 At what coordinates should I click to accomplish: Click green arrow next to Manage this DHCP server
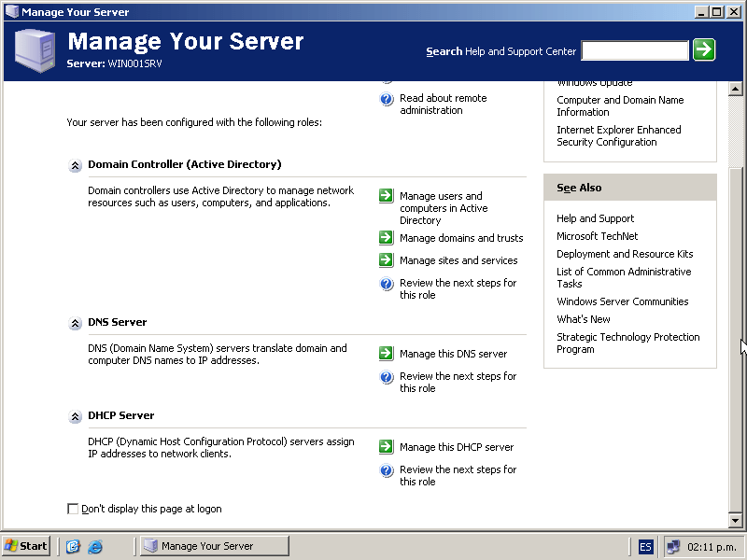386,447
